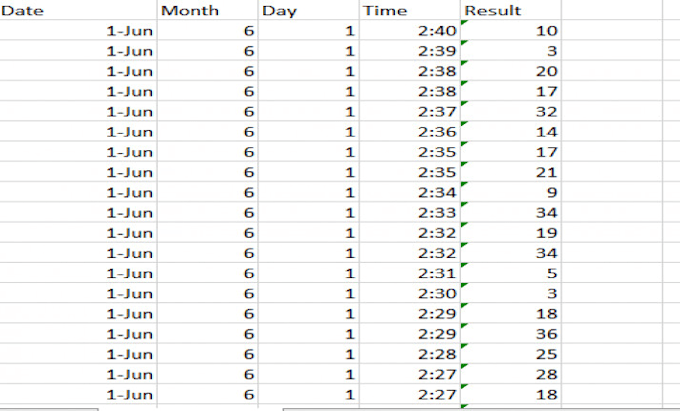Click the Time cell showing 2:30
Image resolution: width=680 pixels, height=411 pixels.
click(x=409, y=293)
